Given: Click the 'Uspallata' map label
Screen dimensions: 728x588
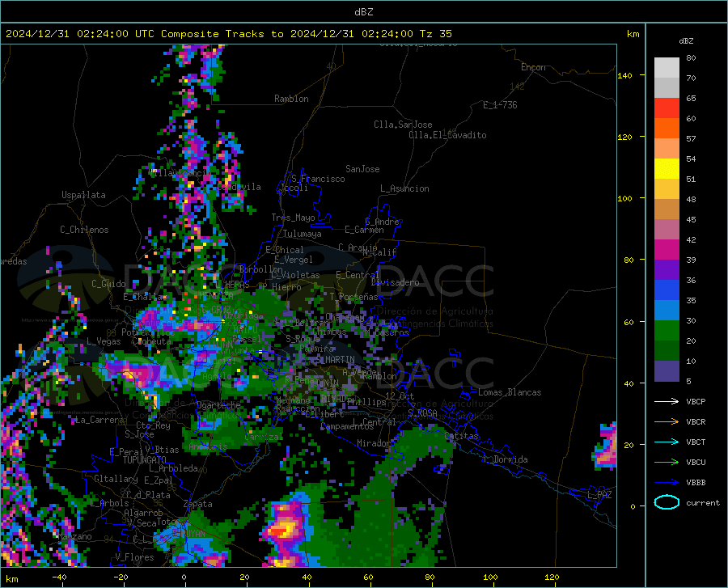Looking at the screenshot, I should coord(83,195).
